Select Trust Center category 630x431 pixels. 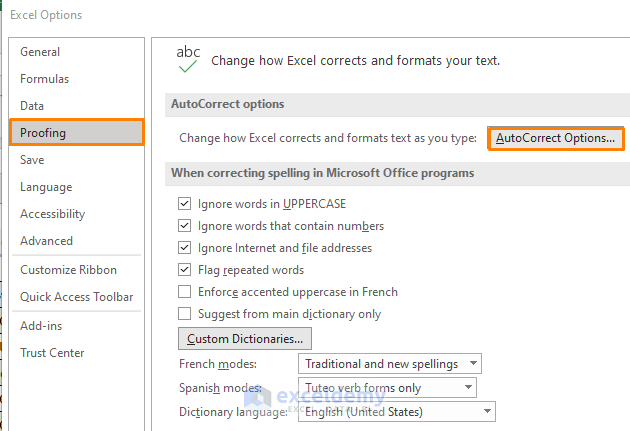coord(52,353)
